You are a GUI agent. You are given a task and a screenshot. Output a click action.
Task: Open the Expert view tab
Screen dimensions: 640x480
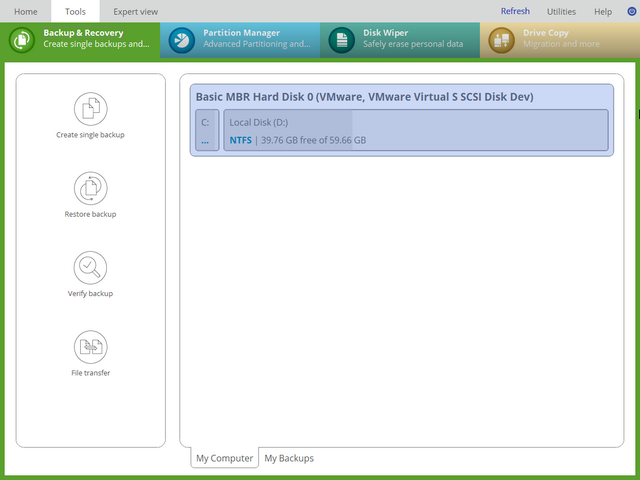135,12
